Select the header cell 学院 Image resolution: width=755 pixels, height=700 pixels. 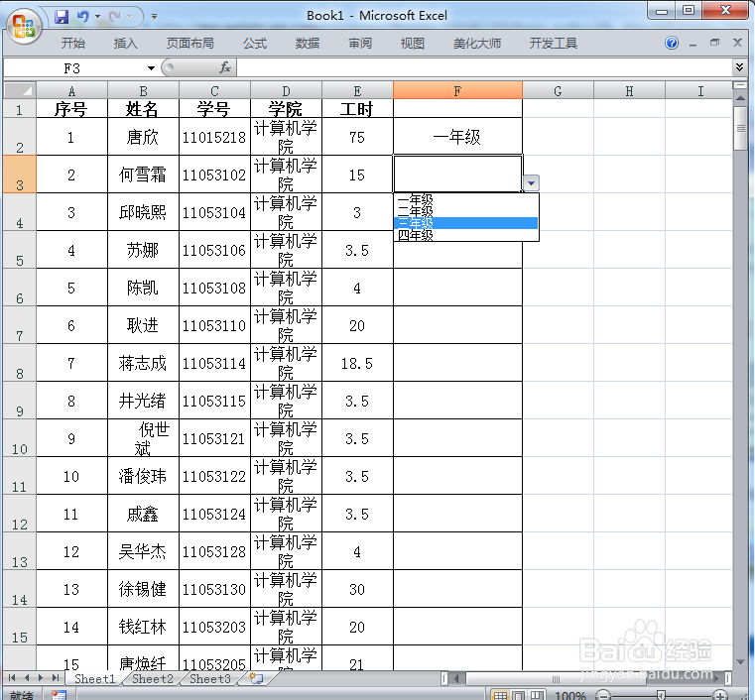[x=286, y=109]
